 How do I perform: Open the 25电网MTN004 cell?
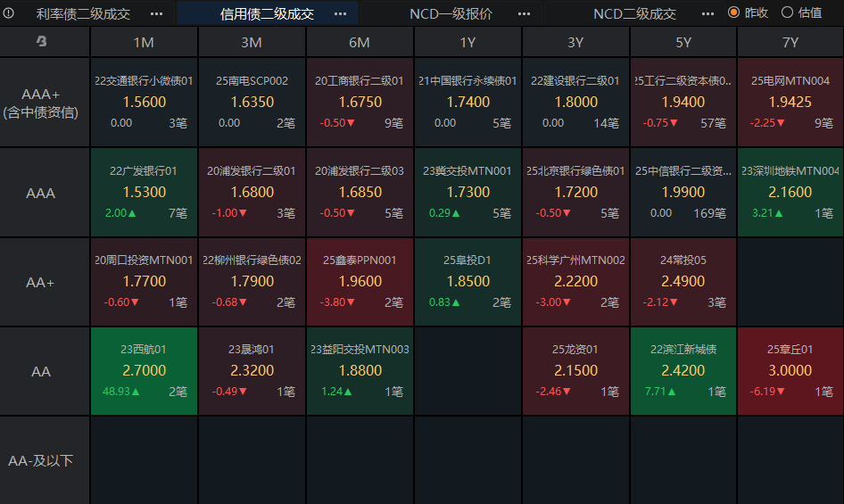[x=790, y=103]
